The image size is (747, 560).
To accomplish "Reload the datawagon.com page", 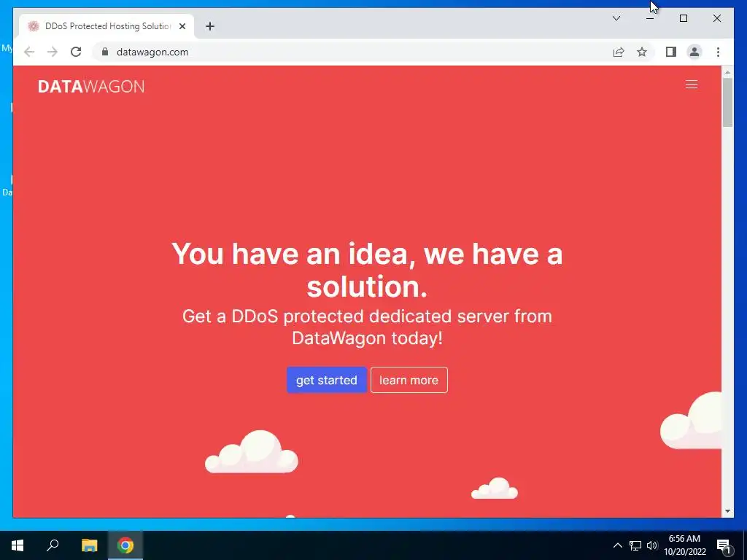I will point(76,52).
